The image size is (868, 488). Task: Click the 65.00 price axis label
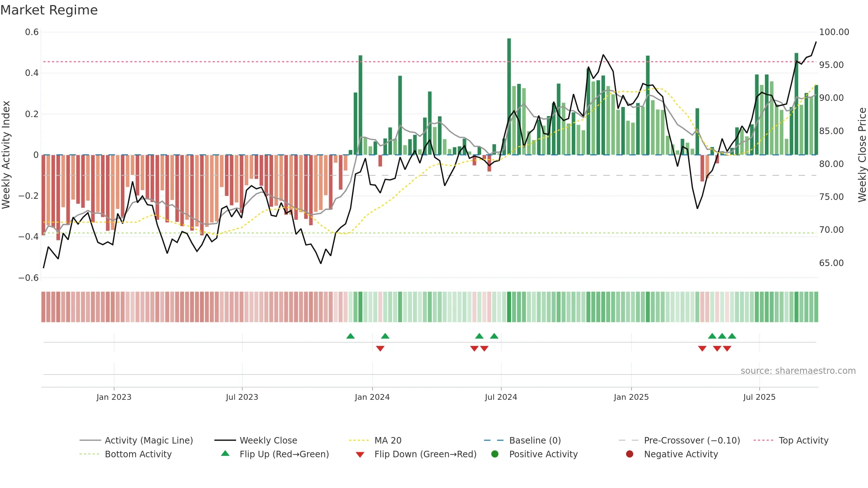click(x=831, y=263)
